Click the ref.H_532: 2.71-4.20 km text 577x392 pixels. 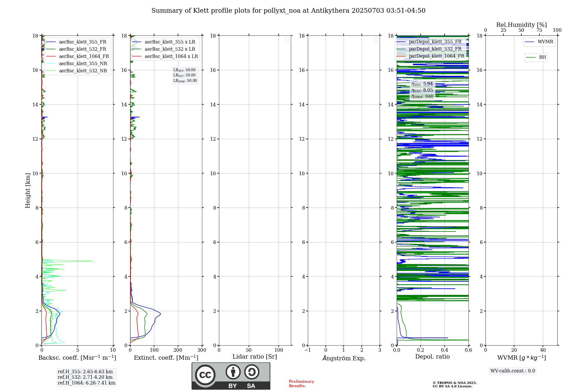(x=85, y=377)
